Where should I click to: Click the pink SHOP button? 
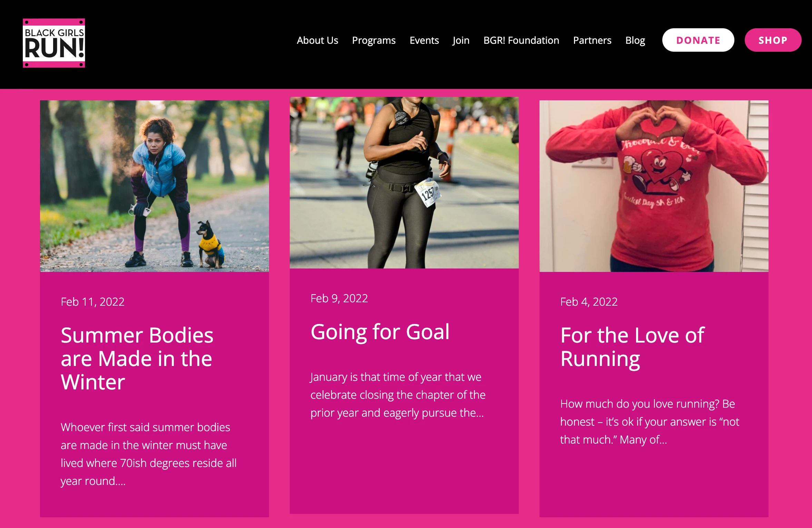point(773,40)
